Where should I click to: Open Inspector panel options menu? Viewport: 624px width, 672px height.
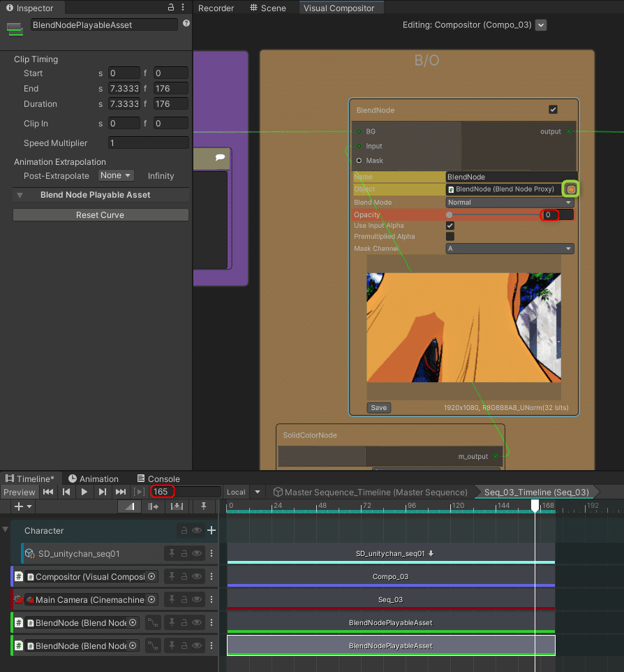pos(183,7)
